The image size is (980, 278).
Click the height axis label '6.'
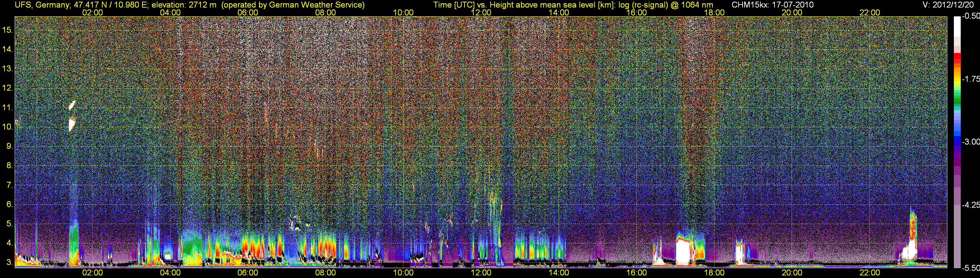pos(9,204)
